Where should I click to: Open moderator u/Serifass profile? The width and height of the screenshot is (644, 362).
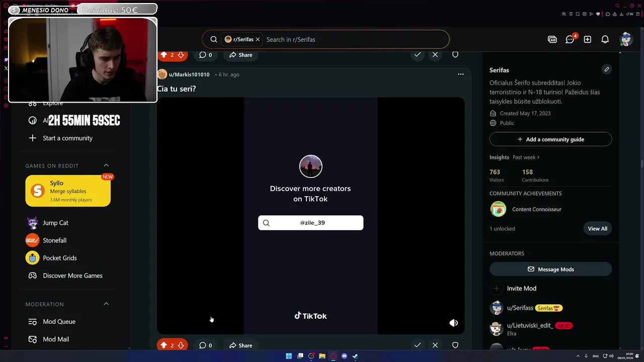point(520,308)
